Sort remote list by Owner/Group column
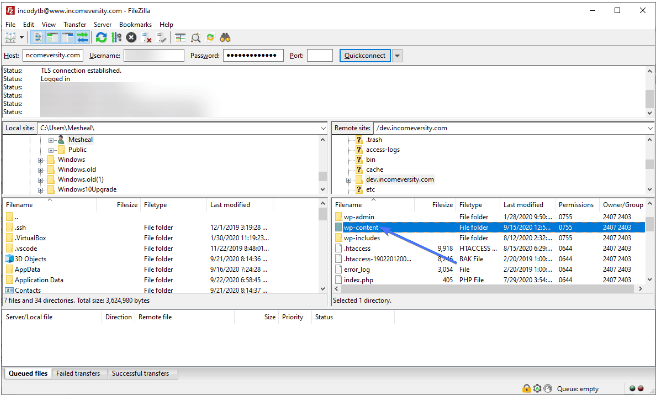658x395 pixels. (x=623, y=204)
